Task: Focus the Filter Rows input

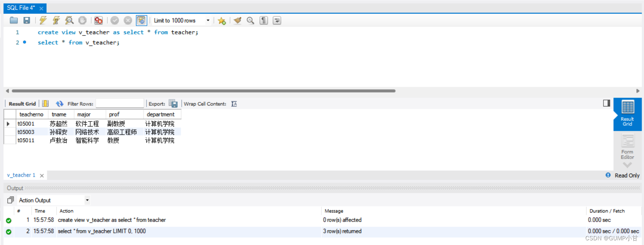Action: tap(120, 104)
